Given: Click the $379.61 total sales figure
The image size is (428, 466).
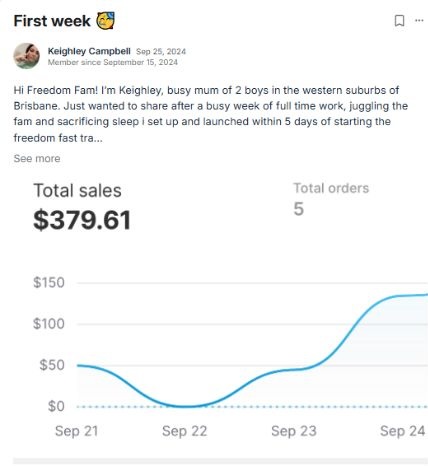Looking at the screenshot, I should point(82,220).
